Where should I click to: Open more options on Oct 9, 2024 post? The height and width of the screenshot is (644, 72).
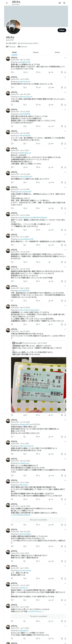pos(65,77)
